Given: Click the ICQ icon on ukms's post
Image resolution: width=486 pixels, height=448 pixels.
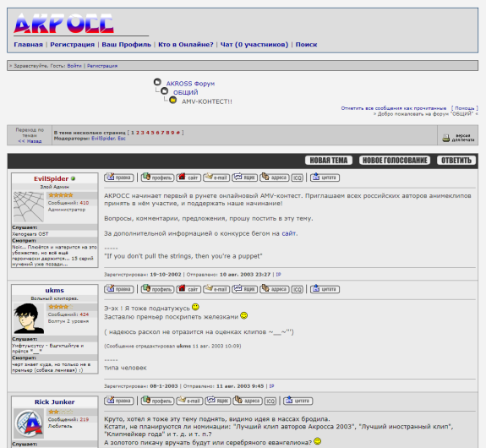Looking at the screenshot, I should pyautogui.click(x=298, y=289).
